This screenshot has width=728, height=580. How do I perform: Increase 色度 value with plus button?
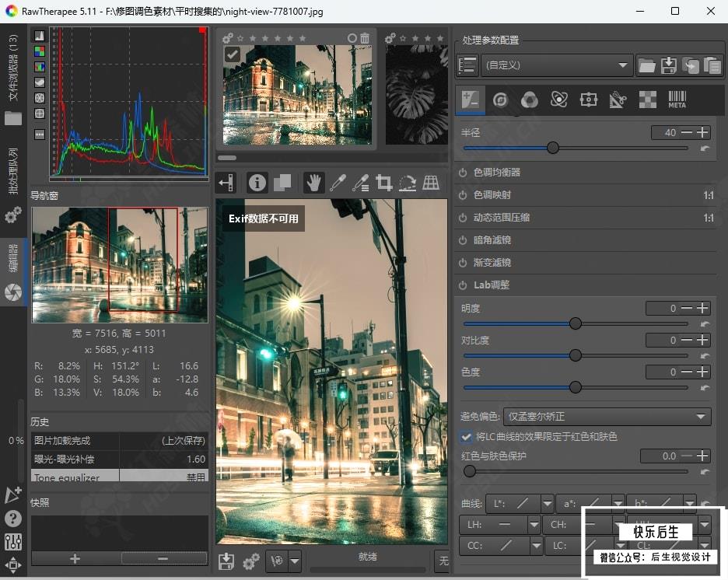point(703,372)
